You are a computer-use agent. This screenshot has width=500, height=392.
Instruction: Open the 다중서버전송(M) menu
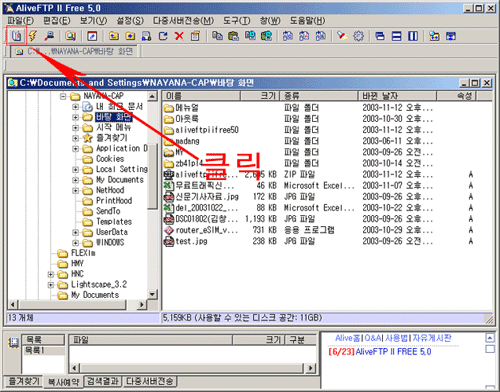tap(183, 21)
